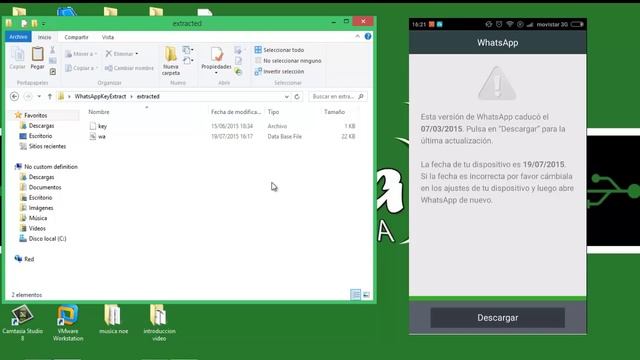Open the Explorer help icon
The image size is (640, 360).
coord(368,36)
